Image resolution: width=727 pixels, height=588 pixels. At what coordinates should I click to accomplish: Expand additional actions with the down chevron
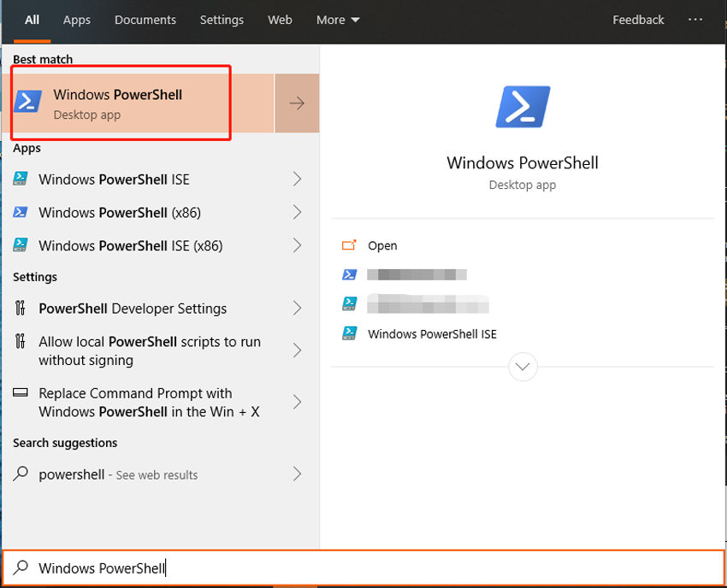pyautogui.click(x=522, y=366)
